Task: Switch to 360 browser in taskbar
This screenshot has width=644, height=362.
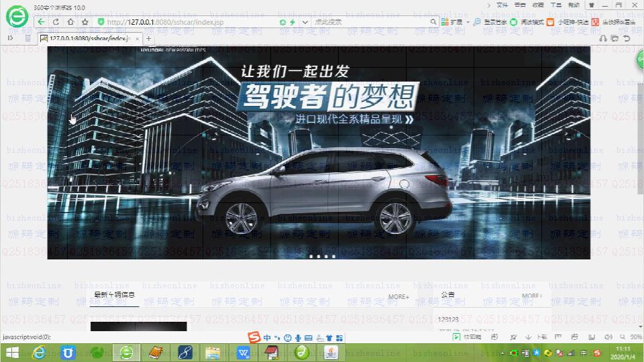Action: tap(127, 353)
